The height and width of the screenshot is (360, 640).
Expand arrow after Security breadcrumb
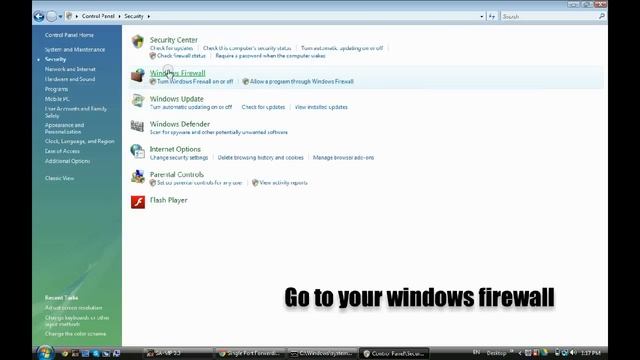(x=149, y=16)
